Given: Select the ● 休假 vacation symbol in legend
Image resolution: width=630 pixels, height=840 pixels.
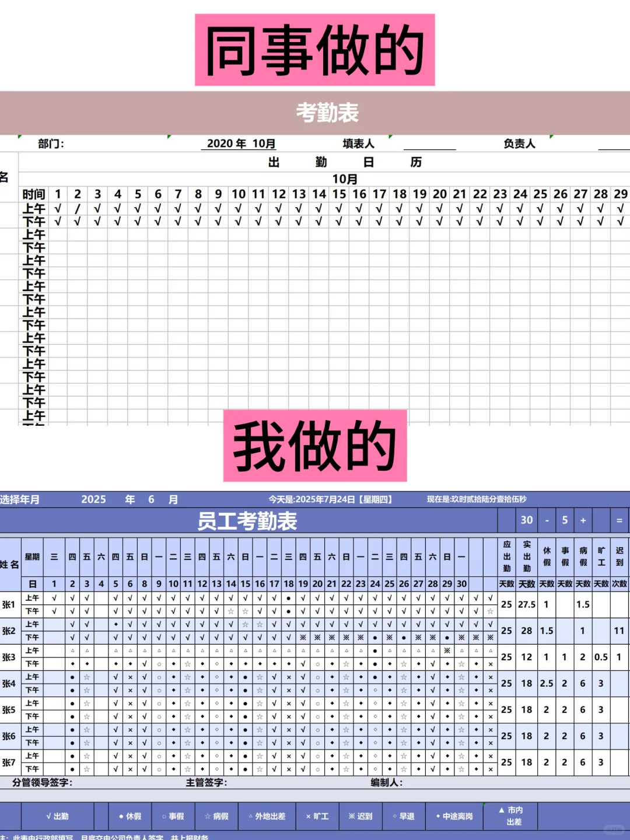Looking at the screenshot, I should point(129,816).
